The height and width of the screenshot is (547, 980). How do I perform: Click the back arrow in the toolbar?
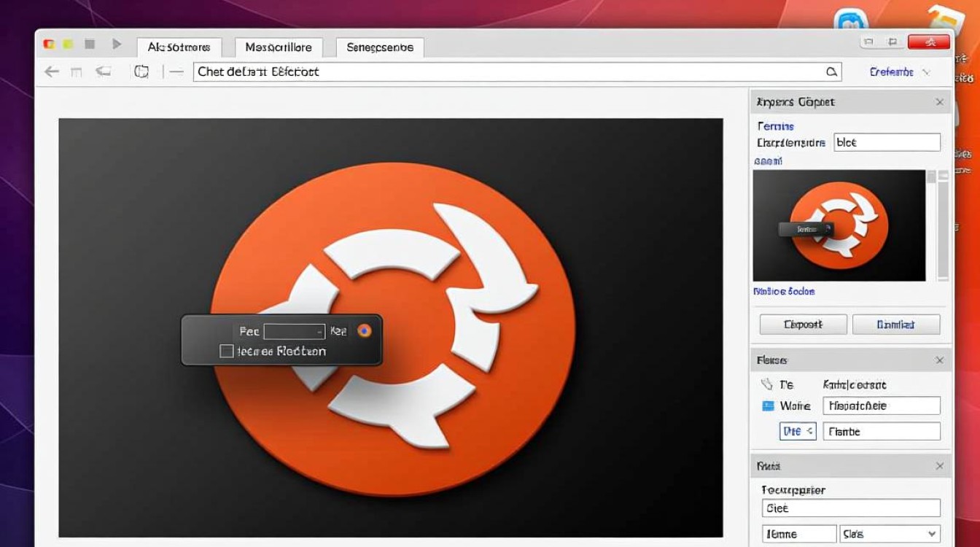click(x=51, y=71)
